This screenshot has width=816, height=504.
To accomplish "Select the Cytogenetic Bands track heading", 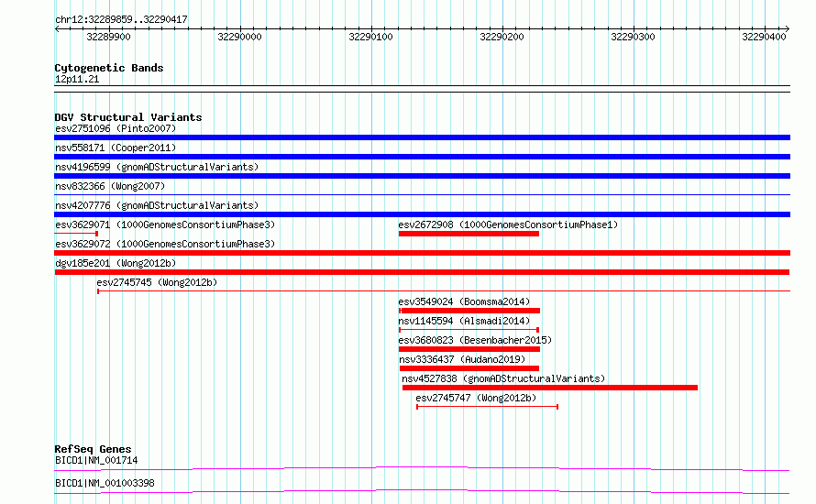I will 109,68.
